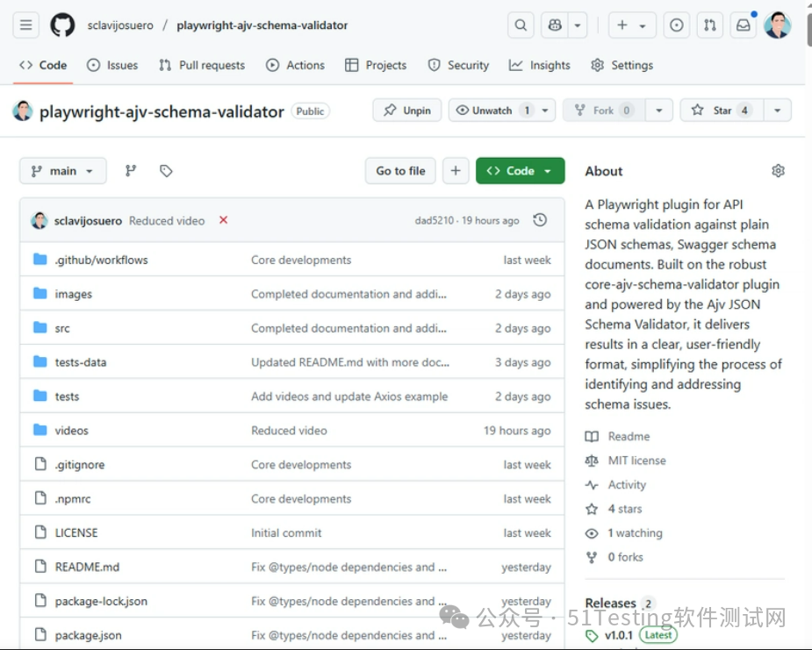
Task: Open the create new plus menu
Action: pyautogui.click(x=632, y=25)
